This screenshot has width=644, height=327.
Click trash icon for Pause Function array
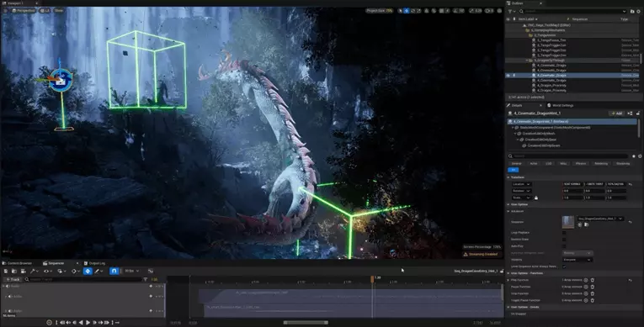pos(593,287)
